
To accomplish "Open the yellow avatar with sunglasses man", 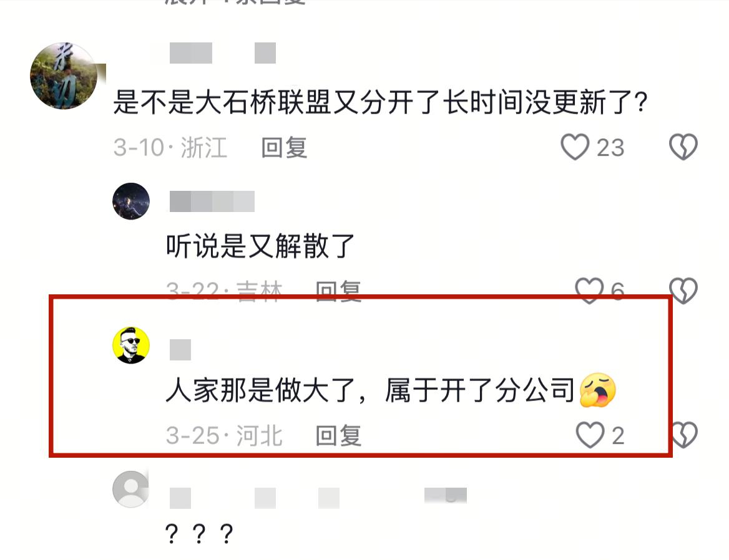I will [131, 345].
